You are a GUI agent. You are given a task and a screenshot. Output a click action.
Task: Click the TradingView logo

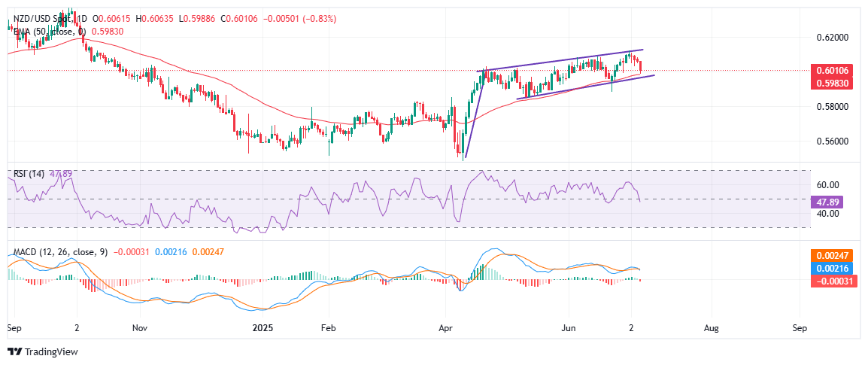pos(43,351)
